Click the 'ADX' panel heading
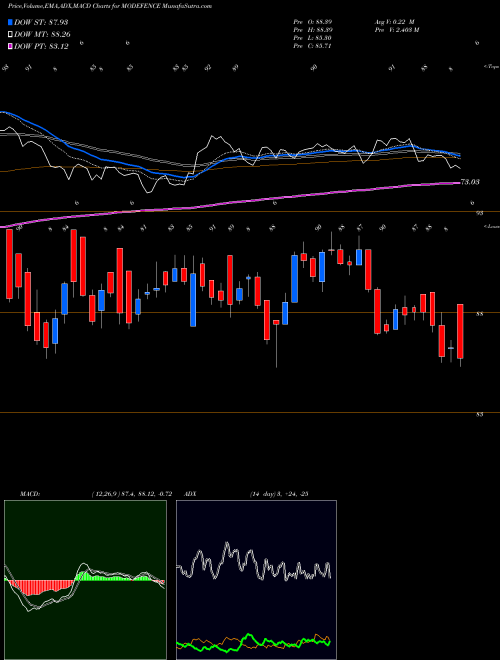The image size is (500, 660). [190, 494]
